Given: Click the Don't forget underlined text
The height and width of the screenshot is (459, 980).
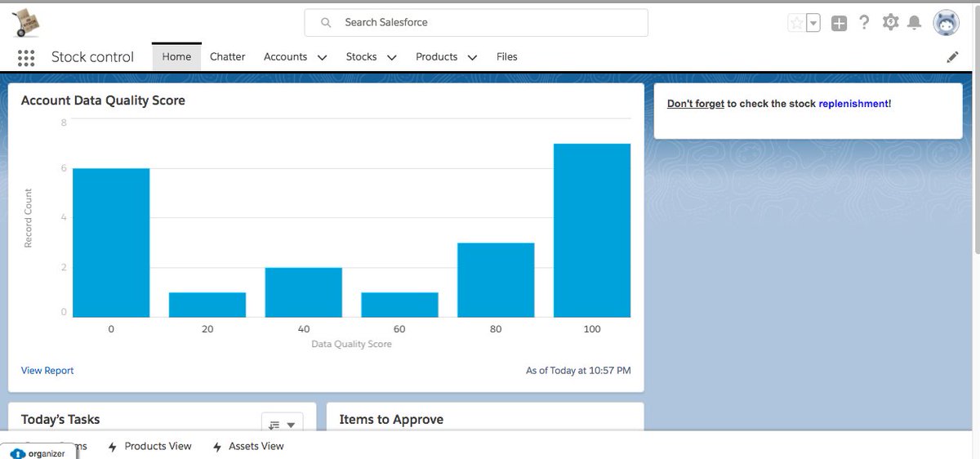Looking at the screenshot, I should [696, 104].
